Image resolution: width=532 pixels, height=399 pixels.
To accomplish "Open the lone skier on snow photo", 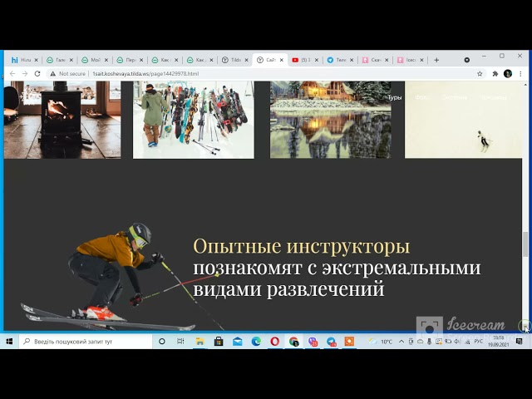I will point(464,120).
